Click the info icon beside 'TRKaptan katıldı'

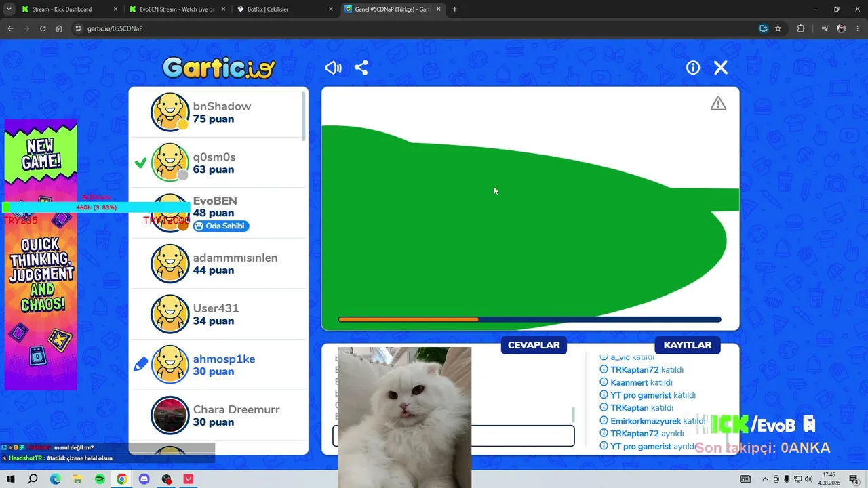point(604,408)
